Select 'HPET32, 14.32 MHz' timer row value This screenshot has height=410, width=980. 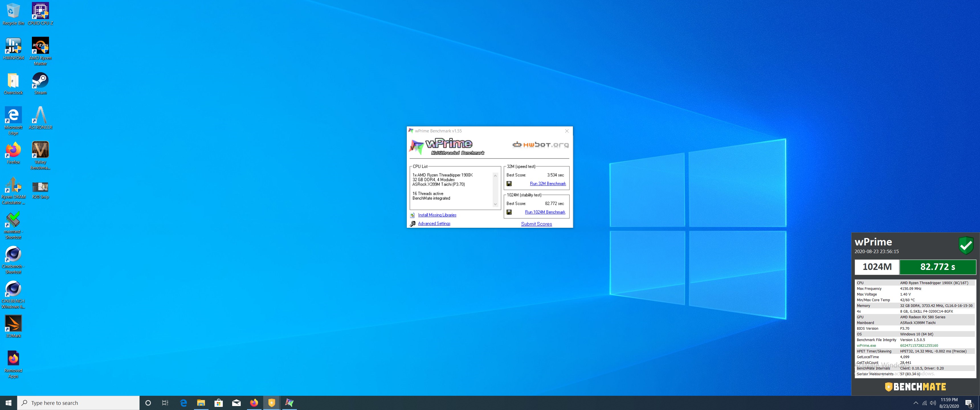[x=933, y=351]
